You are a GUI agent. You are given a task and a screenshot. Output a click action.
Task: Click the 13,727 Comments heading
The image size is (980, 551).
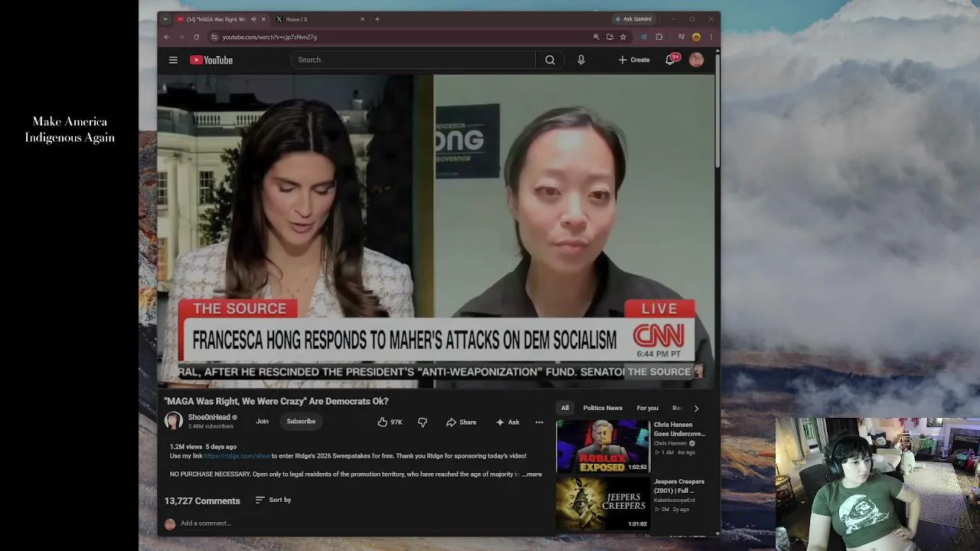point(202,500)
